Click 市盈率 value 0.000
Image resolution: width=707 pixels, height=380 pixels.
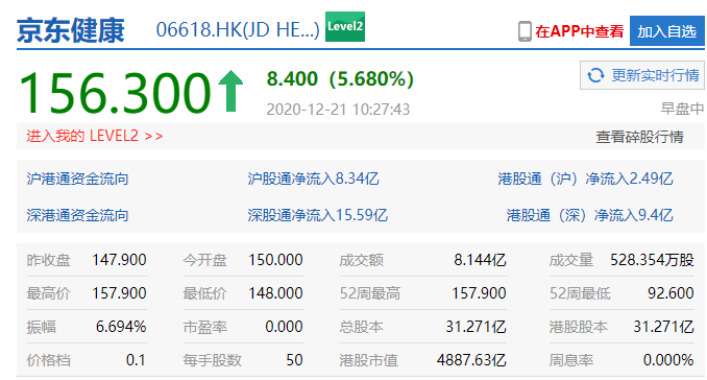pos(284,327)
